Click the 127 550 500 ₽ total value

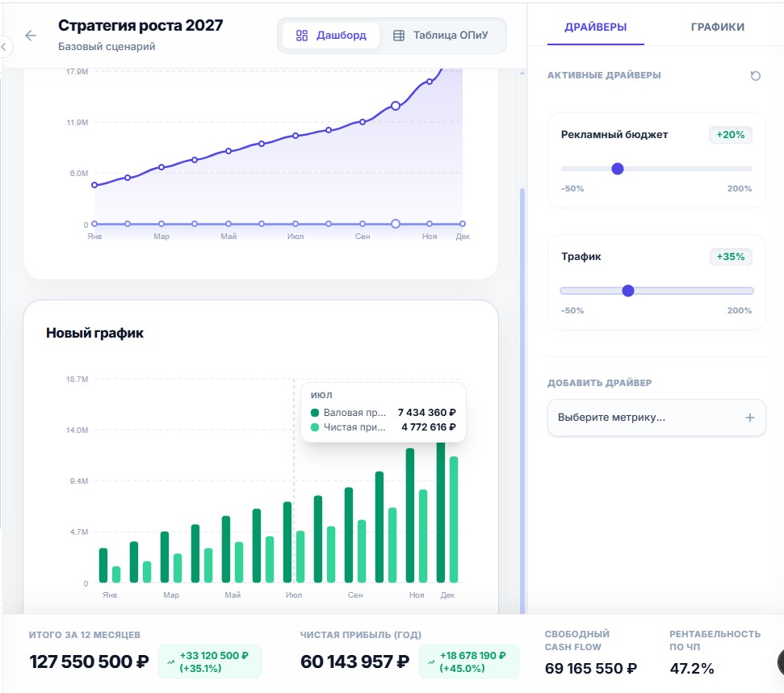tap(90, 662)
